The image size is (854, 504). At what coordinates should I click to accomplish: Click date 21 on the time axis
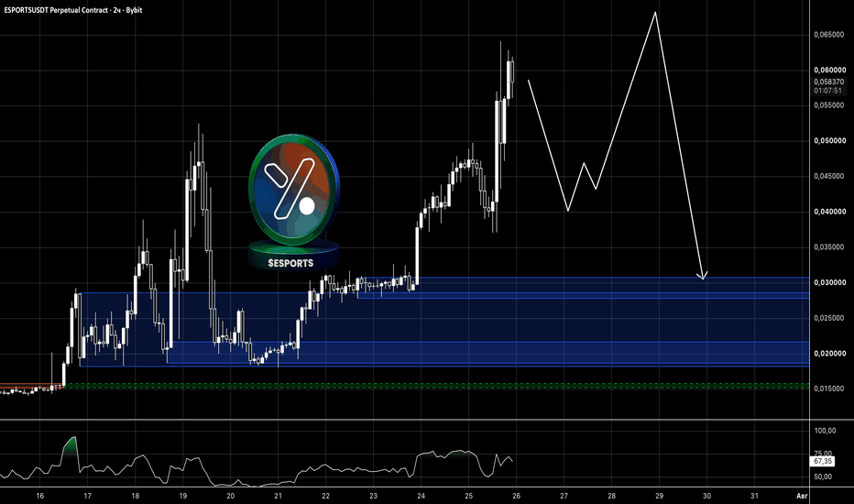click(x=278, y=496)
